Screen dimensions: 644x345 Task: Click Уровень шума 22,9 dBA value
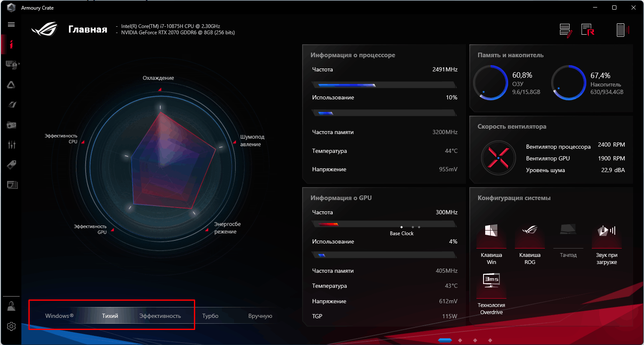(613, 170)
